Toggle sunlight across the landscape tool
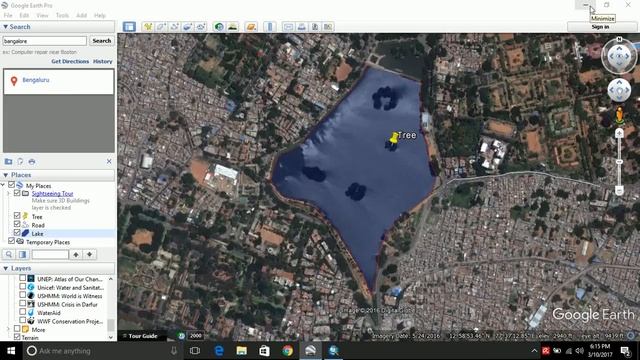This screenshot has height=360, width=640. (233, 27)
